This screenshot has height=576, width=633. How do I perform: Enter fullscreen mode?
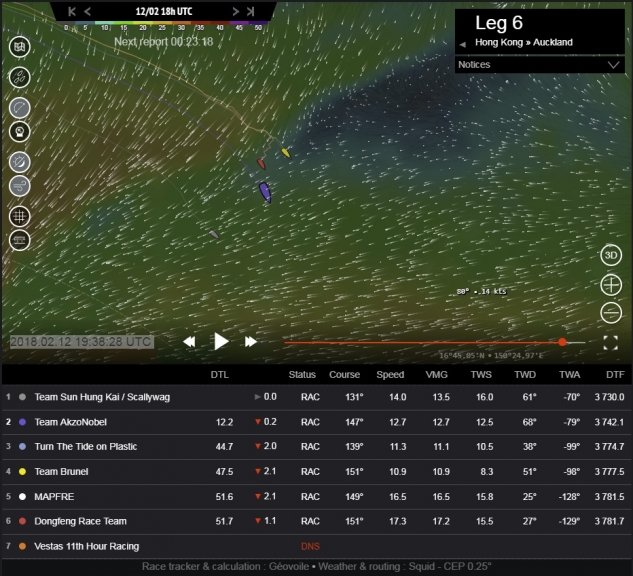tap(610, 343)
